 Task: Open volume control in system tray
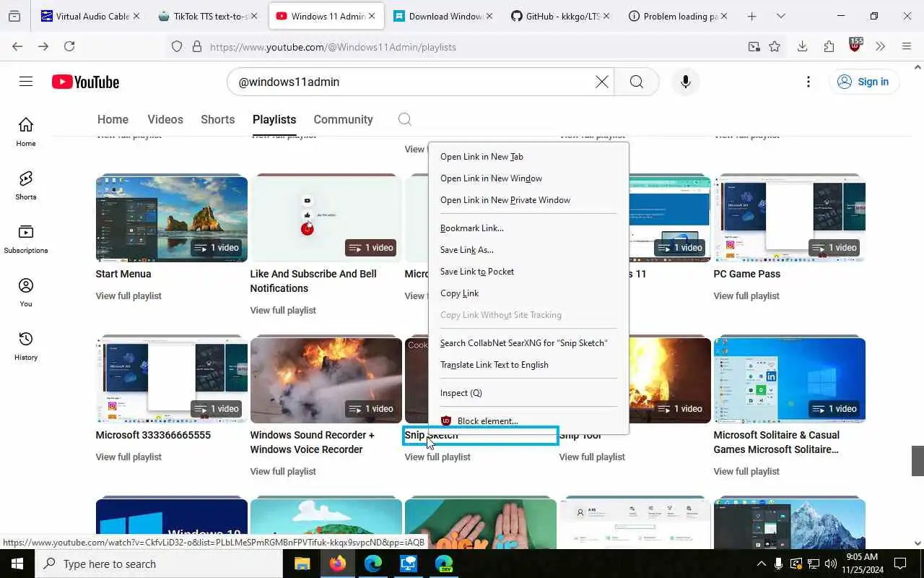pyautogui.click(x=830, y=564)
